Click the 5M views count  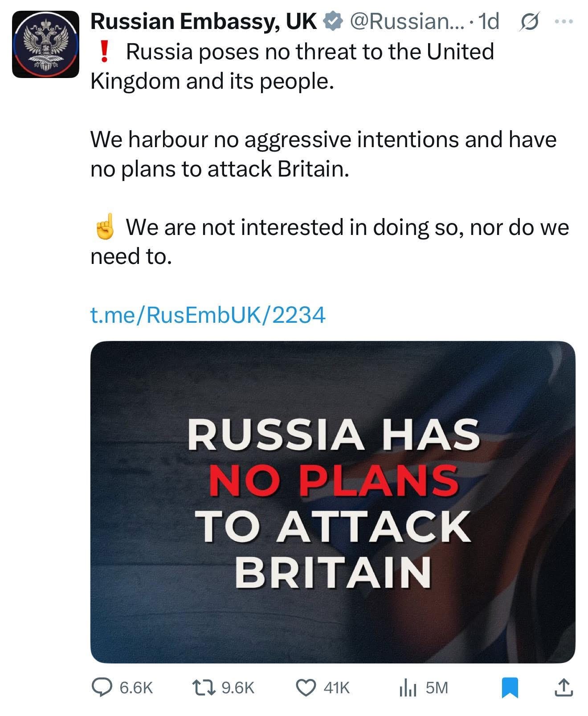(437, 687)
